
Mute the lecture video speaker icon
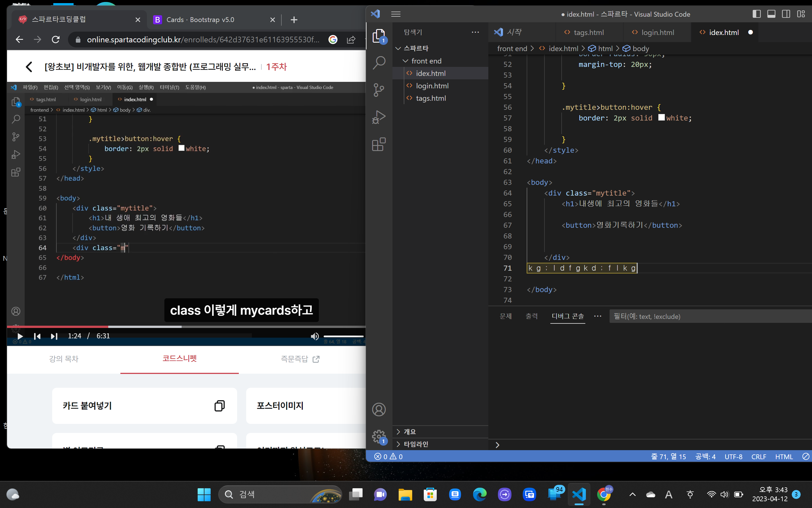[314, 336]
